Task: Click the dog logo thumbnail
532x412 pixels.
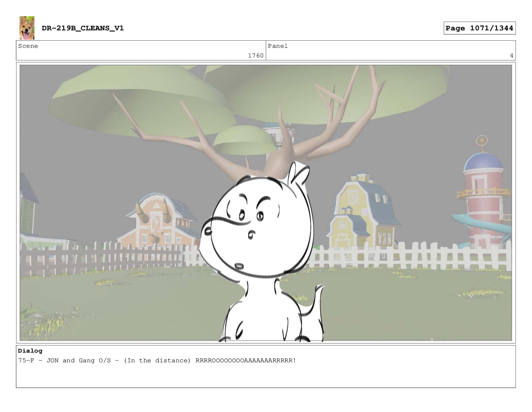Action: [27, 28]
